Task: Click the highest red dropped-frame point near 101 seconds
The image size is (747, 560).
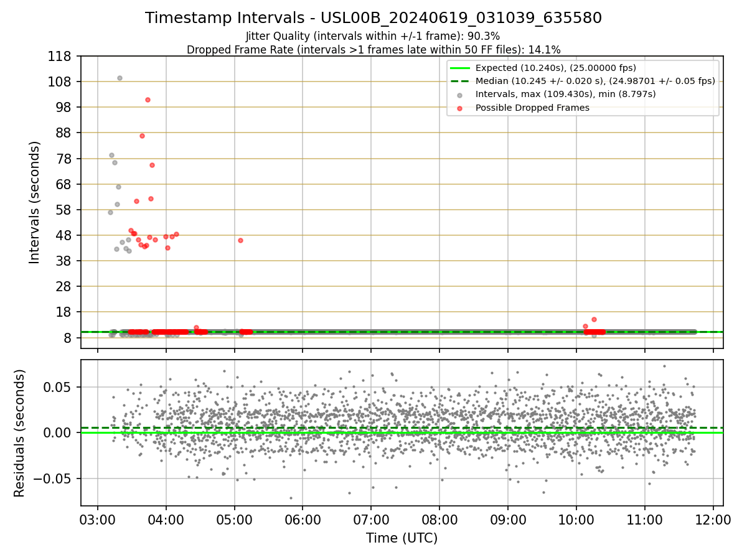Action: click(148, 100)
